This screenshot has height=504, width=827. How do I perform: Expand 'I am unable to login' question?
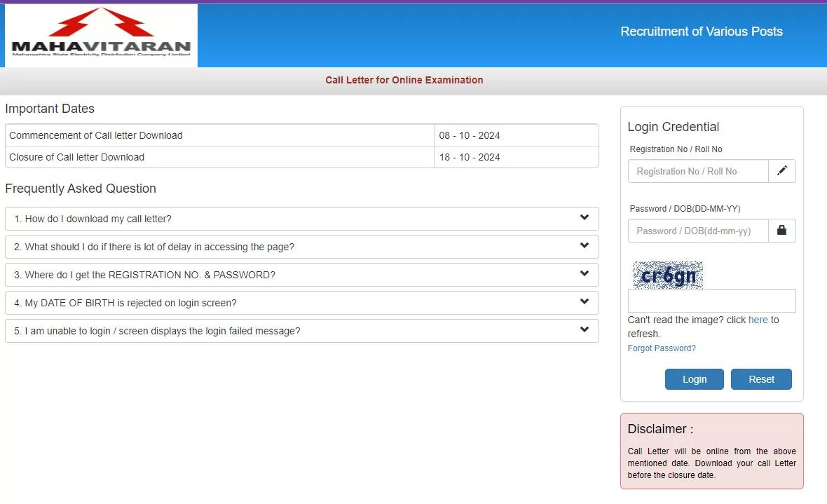click(x=301, y=330)
